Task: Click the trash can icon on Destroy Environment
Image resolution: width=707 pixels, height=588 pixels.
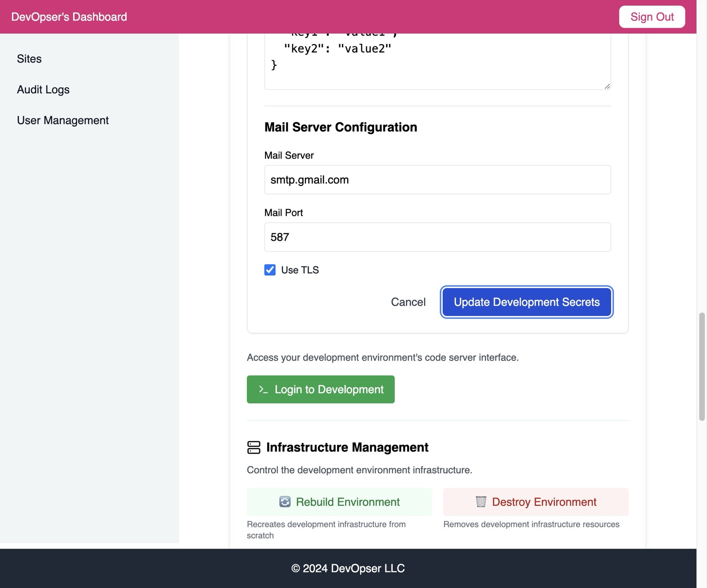Action: pyautogui.click(x=481, y=502)
